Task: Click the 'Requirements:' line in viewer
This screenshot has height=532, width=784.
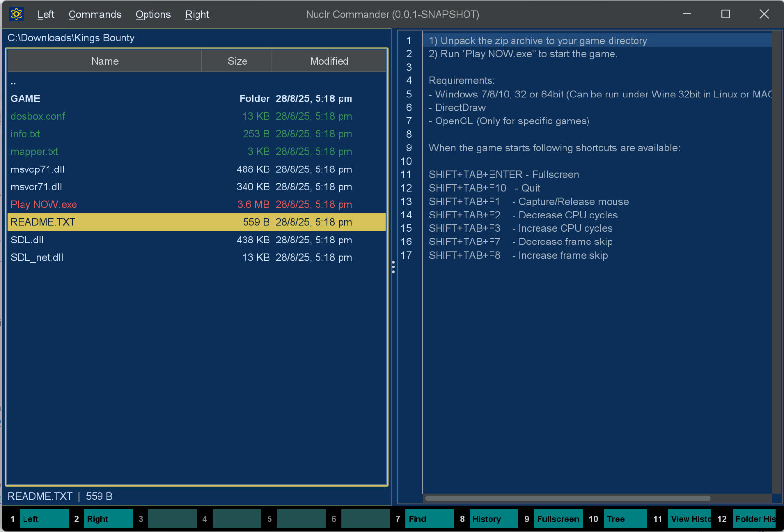Action: coord(462,80)
